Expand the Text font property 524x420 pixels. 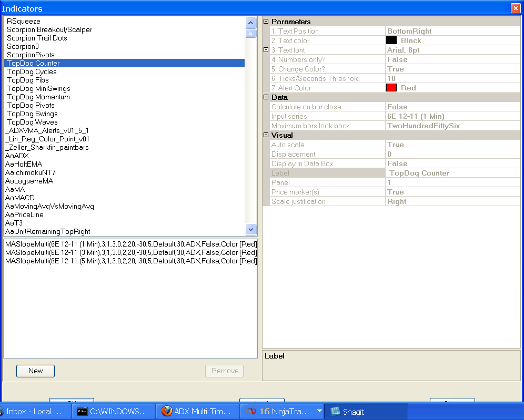point(266,50)
